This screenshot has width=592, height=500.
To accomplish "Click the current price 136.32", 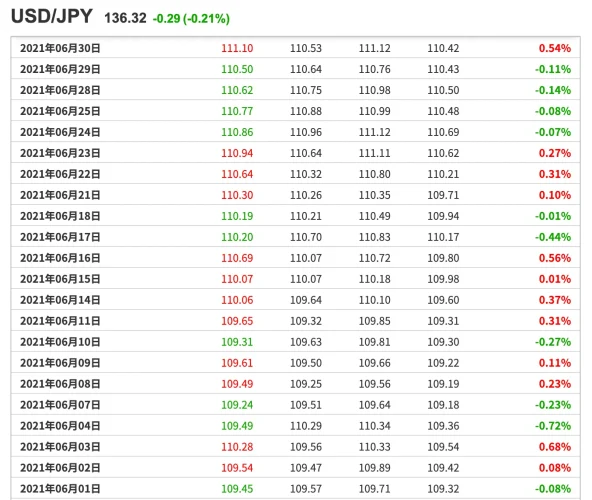I will coord(125,18).
